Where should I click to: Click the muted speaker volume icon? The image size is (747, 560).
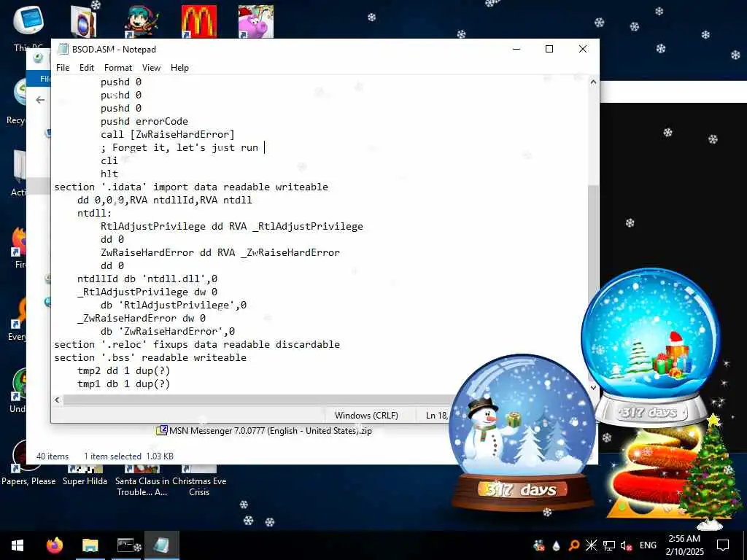[627, 545]
